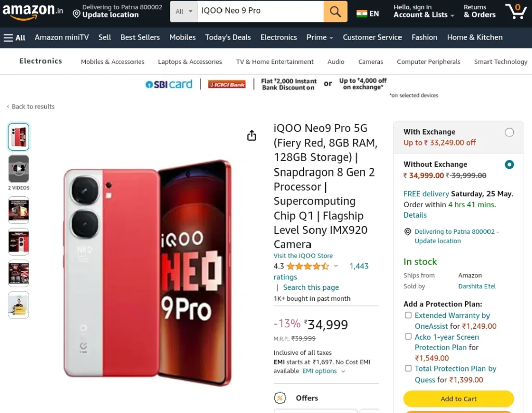The image size is (532, 413).
Task: Select the With Exchange radio option
Action: coord(509,132)
